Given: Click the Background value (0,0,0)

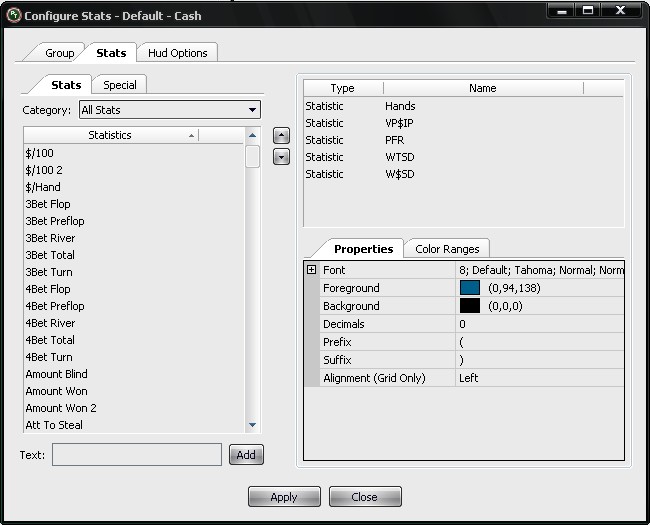Looking at the screenshot, I should coord(505,306).
